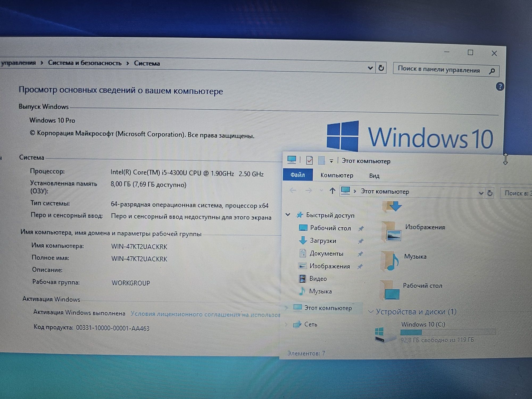Select 'Быстрый доступ' in navigation pane
This screenshot has height=399, width=532.
pyautogui.click(x=330, y=215)
